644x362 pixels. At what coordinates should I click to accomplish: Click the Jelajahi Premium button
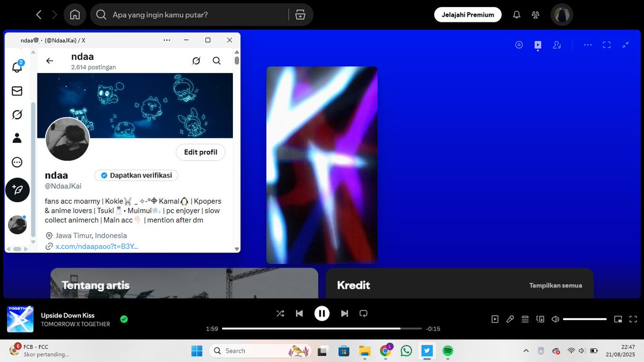click(x=467, y=14)
